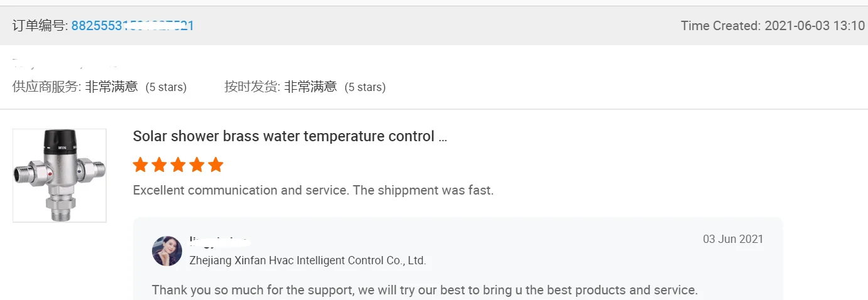Click the fourth orange rating star
The width and height of the screenshot is (868, 300).
tap(197, 165)
